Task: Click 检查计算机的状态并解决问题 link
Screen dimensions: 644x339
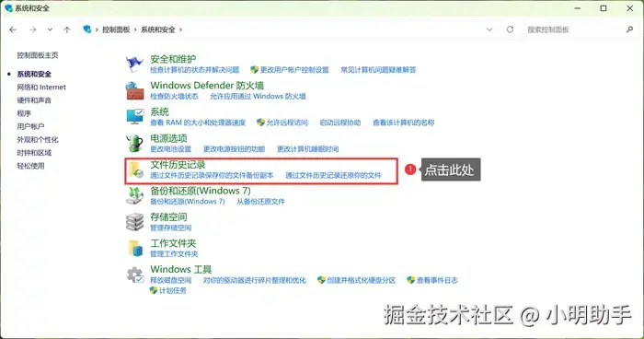Action: (195, 70)
